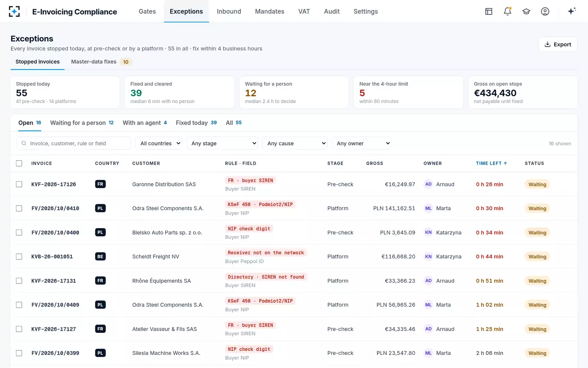Go to the Mandates nav tab

point(269,11)
